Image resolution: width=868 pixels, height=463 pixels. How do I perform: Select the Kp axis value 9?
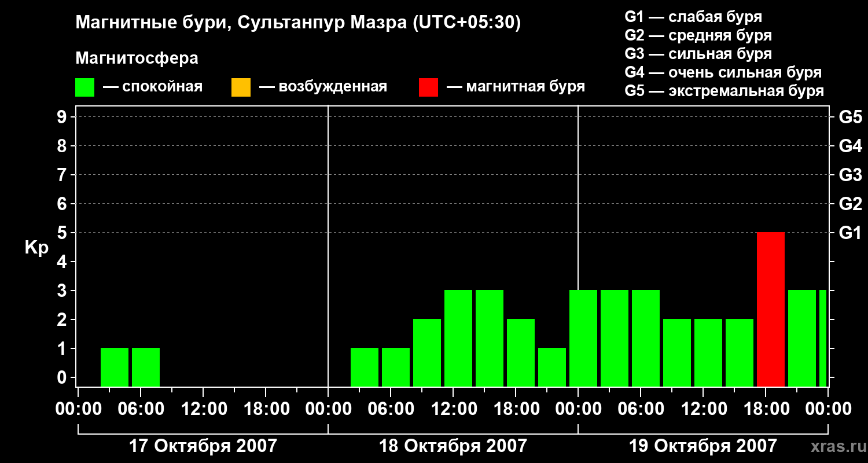pos(63,117)
